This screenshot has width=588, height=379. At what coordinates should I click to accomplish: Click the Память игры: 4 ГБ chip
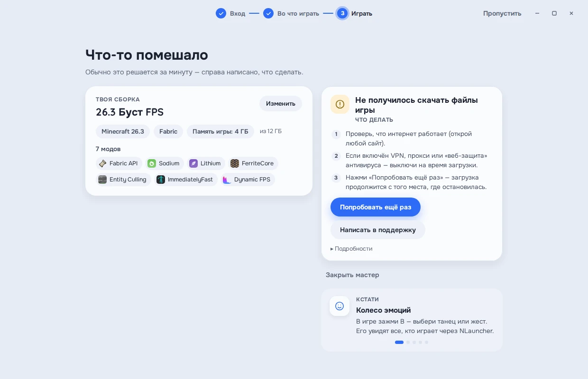(220, 131)
